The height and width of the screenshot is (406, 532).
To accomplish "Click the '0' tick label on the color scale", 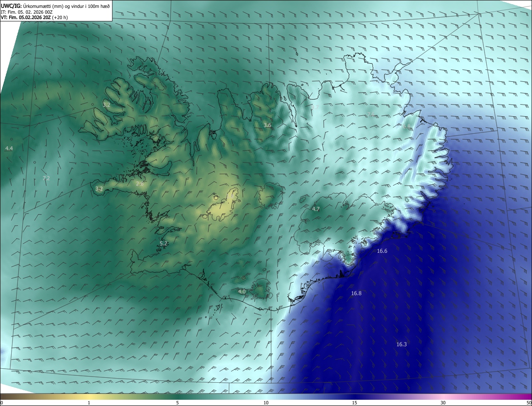I will pyautogui.click(x=2, y=403).
